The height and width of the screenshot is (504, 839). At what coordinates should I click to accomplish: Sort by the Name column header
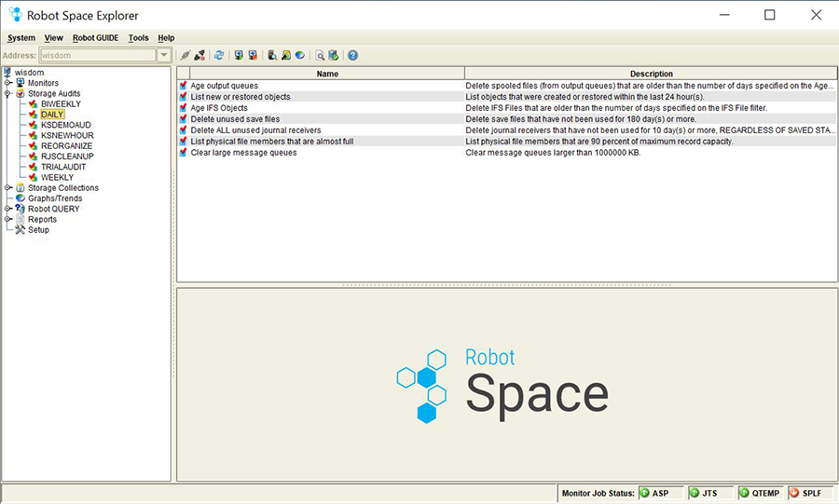(327, 74)
